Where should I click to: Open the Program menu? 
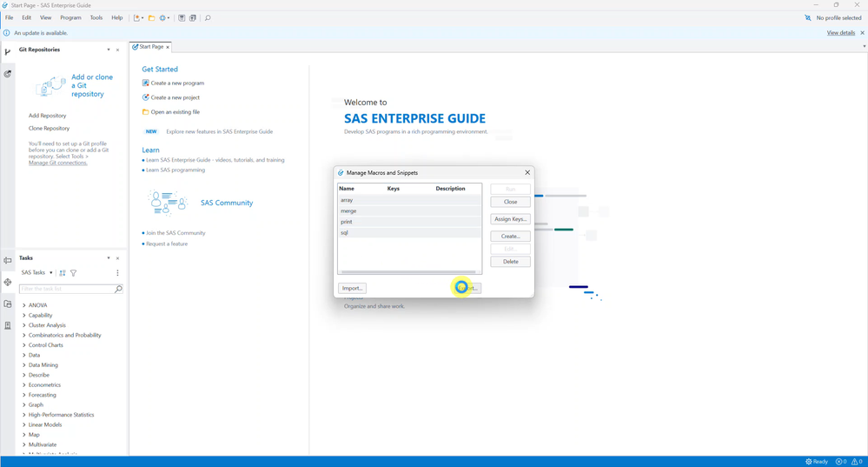click(x=71, y=17)
